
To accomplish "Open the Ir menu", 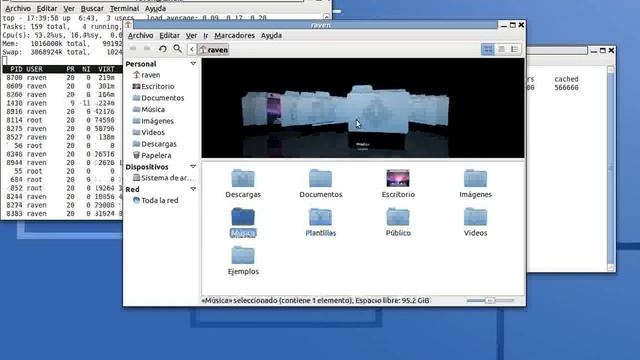I will point(206,36).
